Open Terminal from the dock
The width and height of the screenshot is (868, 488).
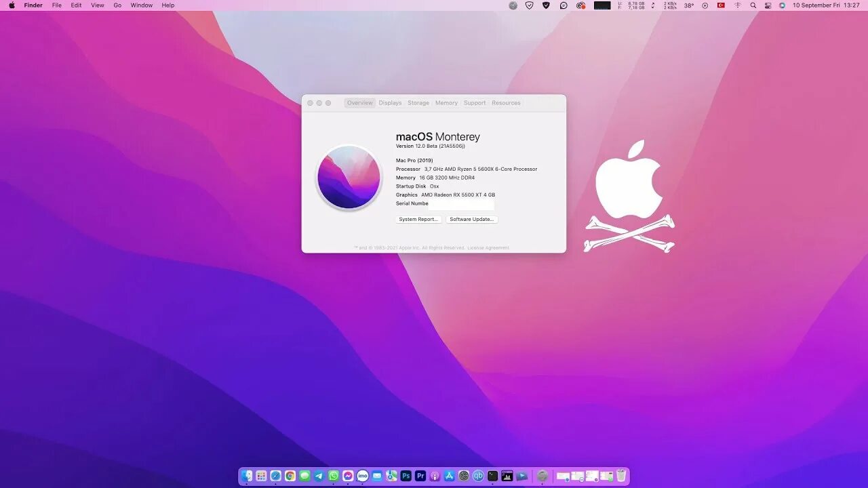493,476
